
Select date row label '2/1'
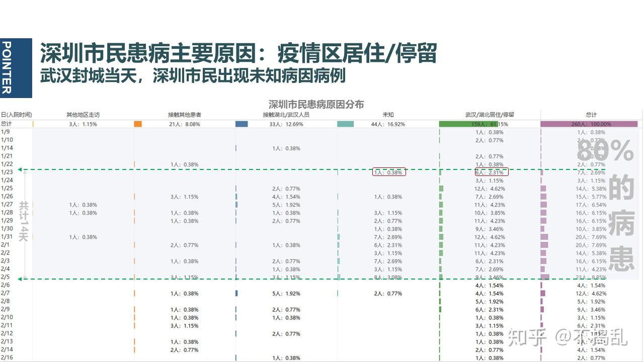click(5, 245)
